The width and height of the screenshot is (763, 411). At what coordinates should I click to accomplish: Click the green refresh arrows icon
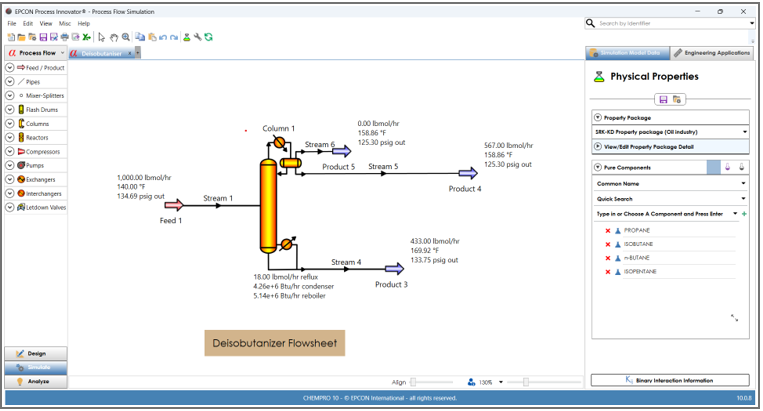point(209,37)
